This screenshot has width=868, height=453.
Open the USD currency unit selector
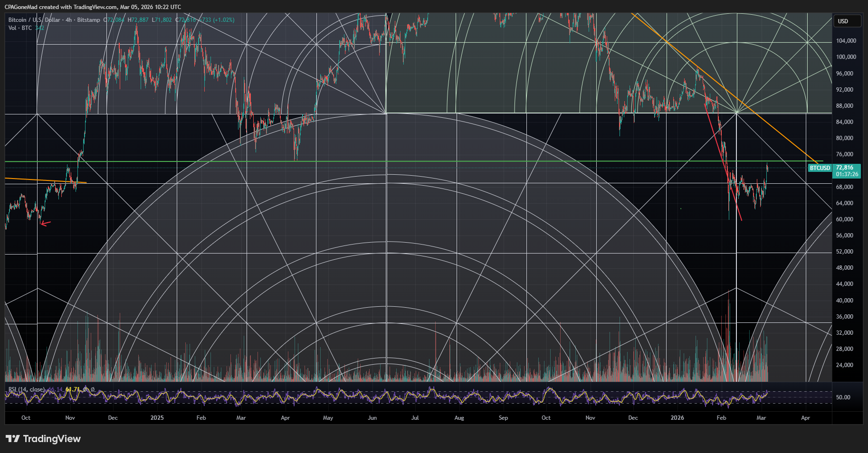pos(847,21)
